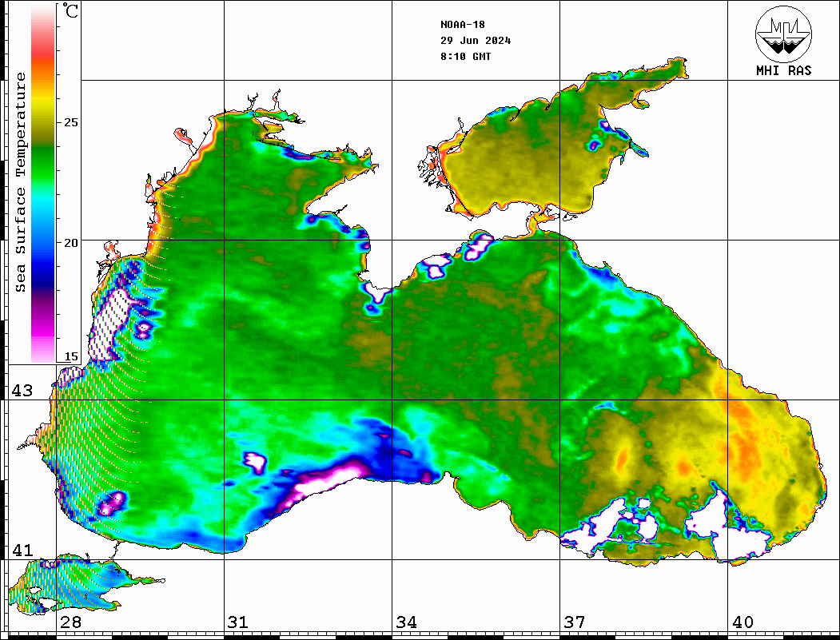
Task: Click the longitude label 34
Action: (407, 622)
